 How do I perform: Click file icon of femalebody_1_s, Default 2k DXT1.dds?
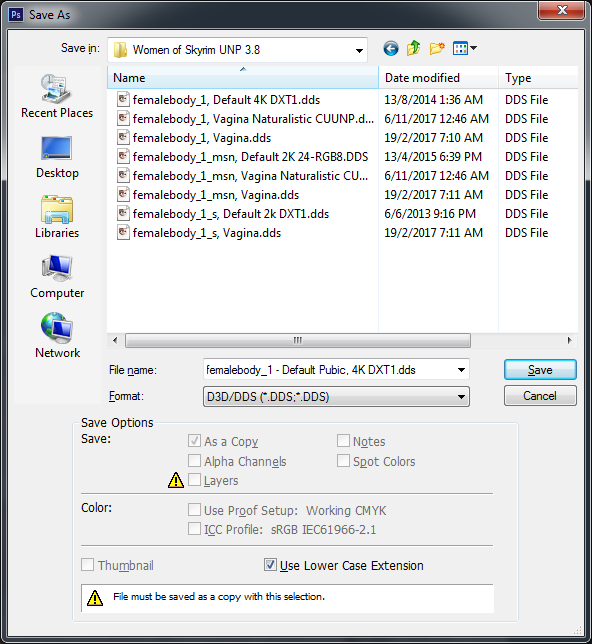pyautogui.click(x=123, y=213)
